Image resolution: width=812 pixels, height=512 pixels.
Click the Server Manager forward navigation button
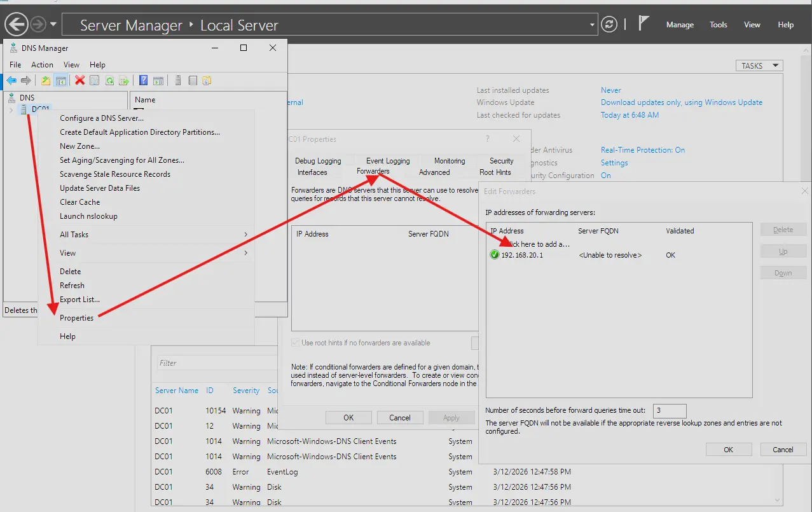(x=38, y=25)
